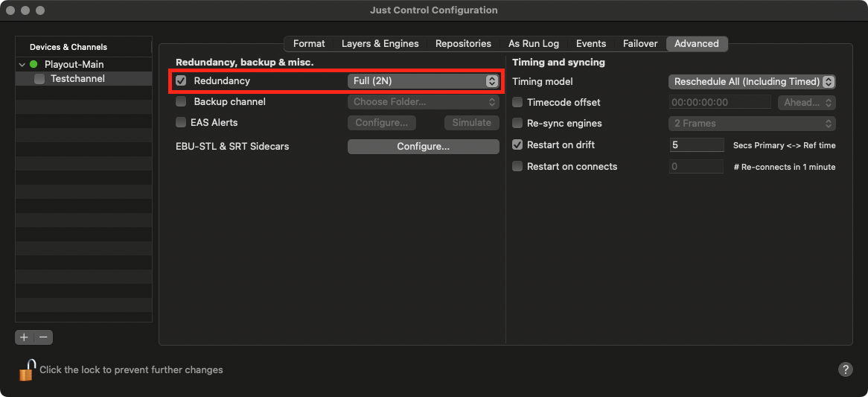The width and height of the screenshot is (868, 397).
Task: Click Configure for EBU-STL & SRT Sidecars
Action: (x=424, y=147)
